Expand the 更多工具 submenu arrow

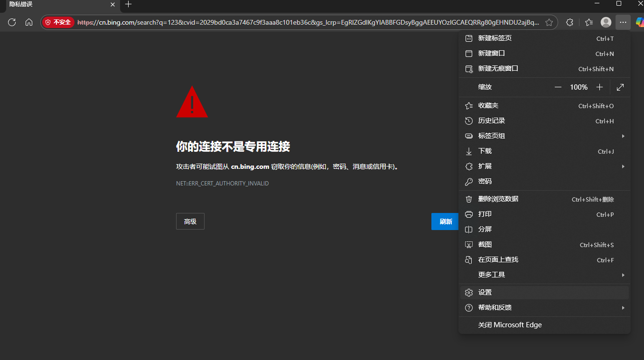point(623,275)
